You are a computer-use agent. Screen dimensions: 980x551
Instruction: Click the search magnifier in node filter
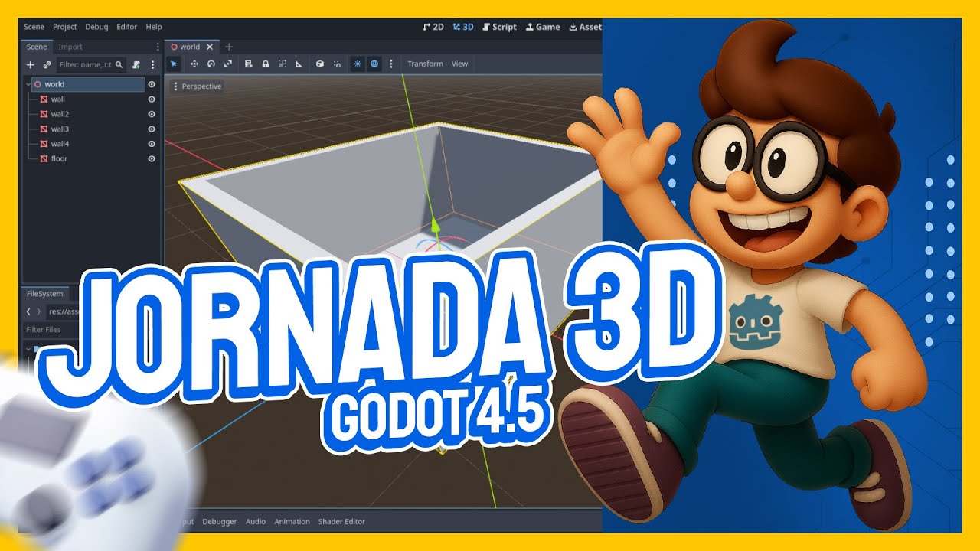[x=119, y=65]
